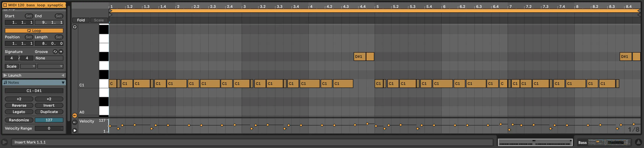Toggle the orange Loop switch
Image resolution: width=644 pixels, height=148 pixels.
34,31
